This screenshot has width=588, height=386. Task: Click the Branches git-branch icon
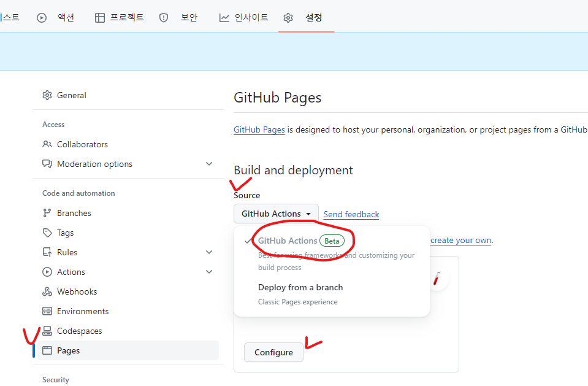click(47, 213)
